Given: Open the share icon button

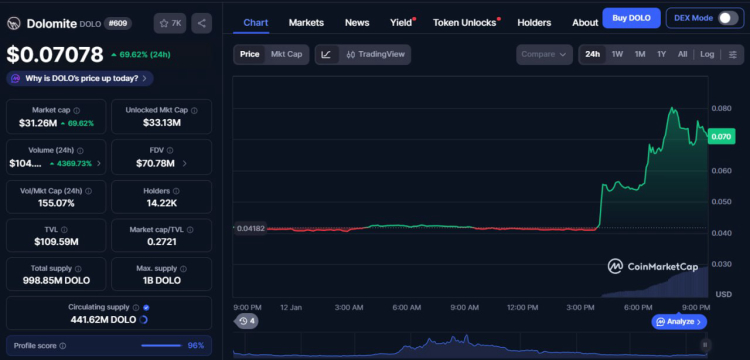Looking at the screenshot, I should (201, 23).
